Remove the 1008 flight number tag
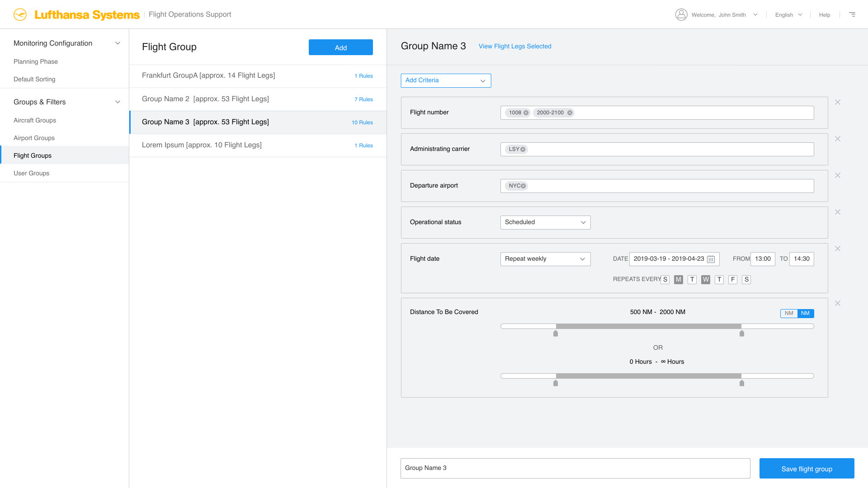 coord(526,113)
